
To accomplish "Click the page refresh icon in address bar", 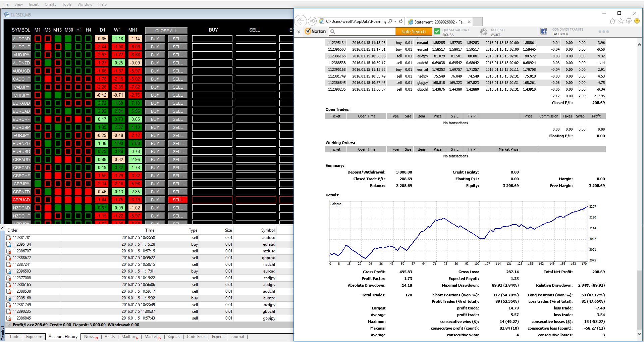I will click(401, 21).
